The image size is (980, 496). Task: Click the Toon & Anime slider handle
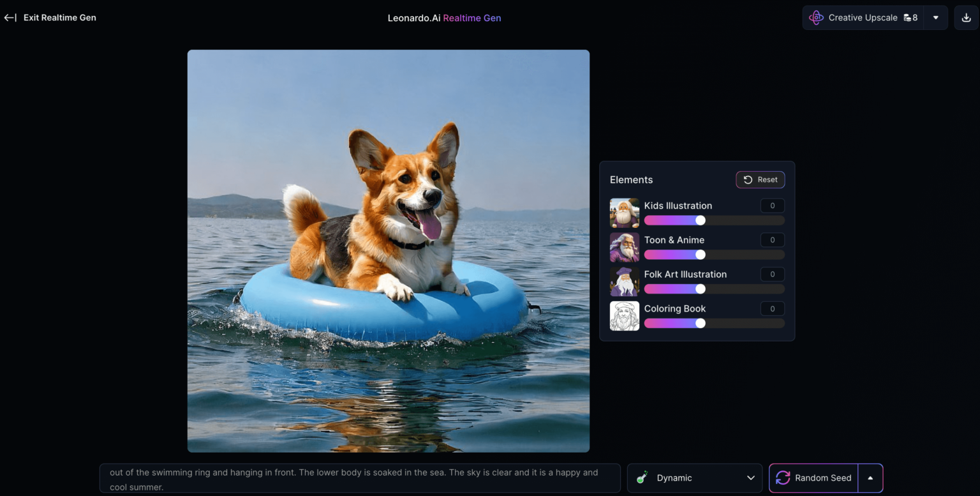click(700, 255)
